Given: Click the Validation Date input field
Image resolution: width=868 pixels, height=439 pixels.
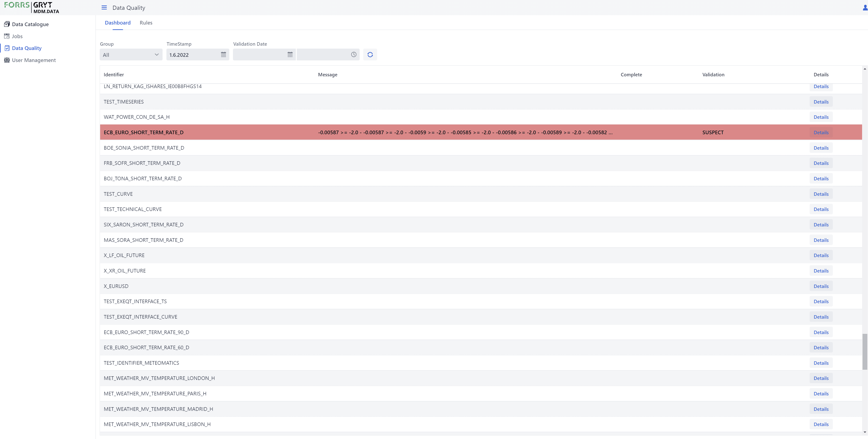Looking at the screenshot, I should tap(264, 55).
